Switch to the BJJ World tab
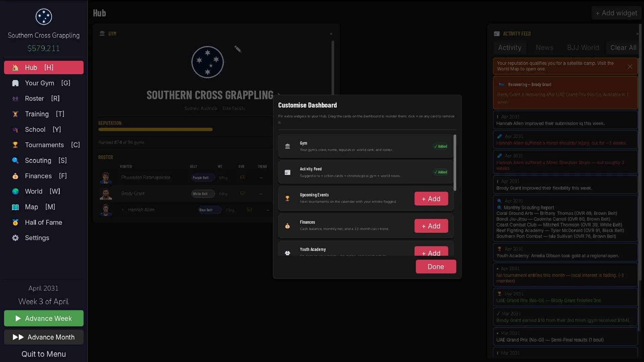This screenshot has width=644, height=362. pyautogui.click(x=583, y=48)
